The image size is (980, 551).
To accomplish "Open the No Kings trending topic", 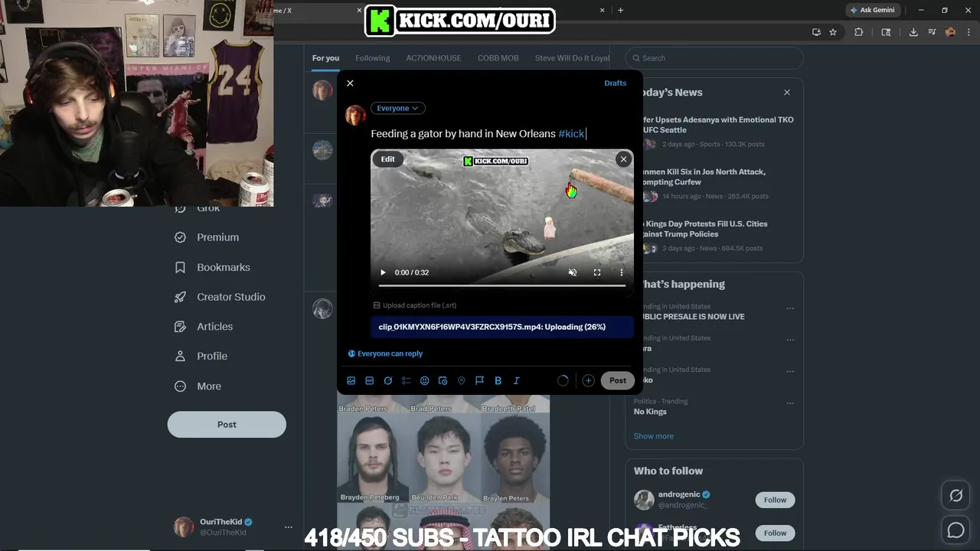I will 650,412.
